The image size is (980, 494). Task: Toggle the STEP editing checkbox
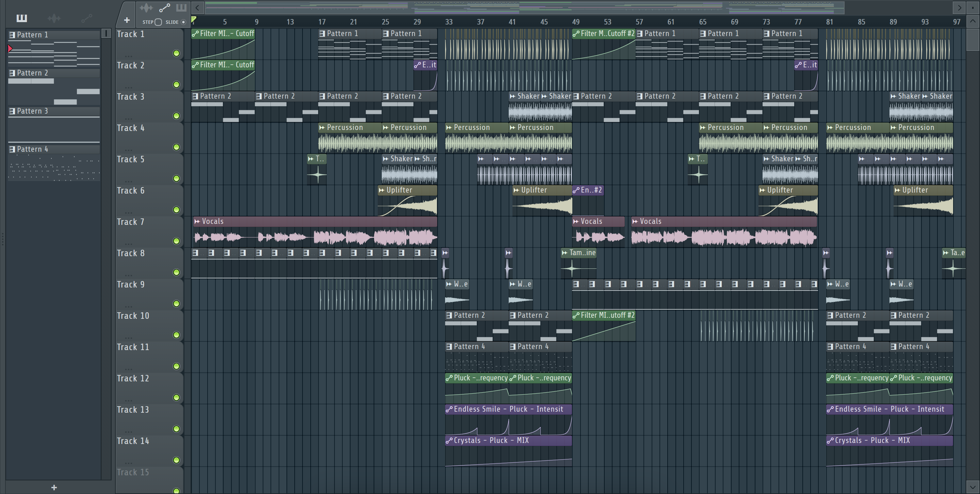pos(159,22)
